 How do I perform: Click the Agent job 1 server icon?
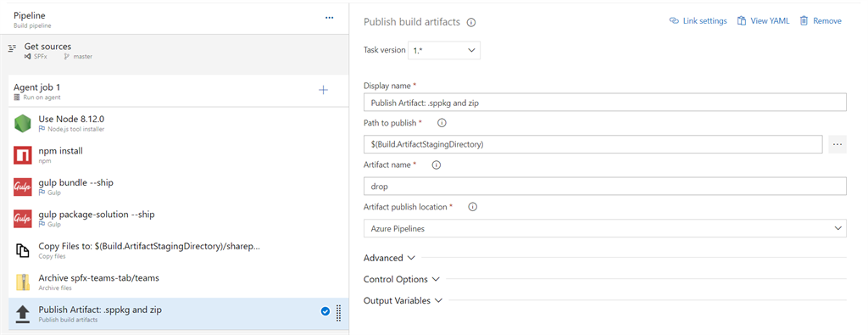pyautogui.click(x=17, y=97)
